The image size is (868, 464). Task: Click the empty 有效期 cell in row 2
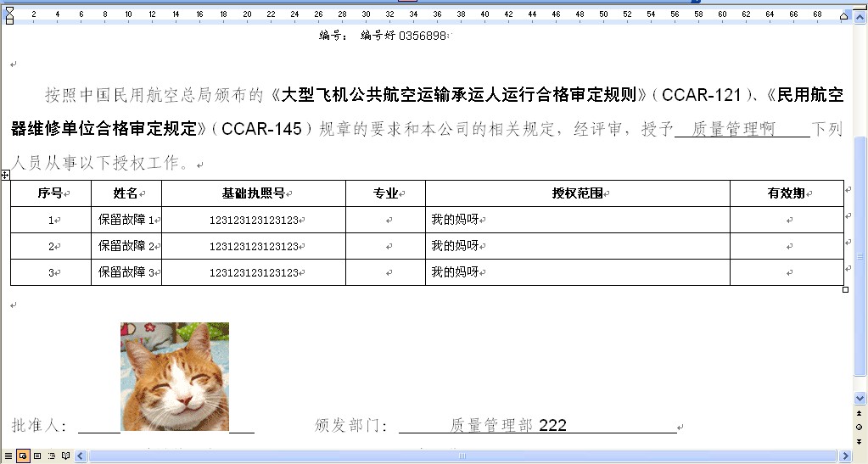pyautogui.click(x=787, y=246)
